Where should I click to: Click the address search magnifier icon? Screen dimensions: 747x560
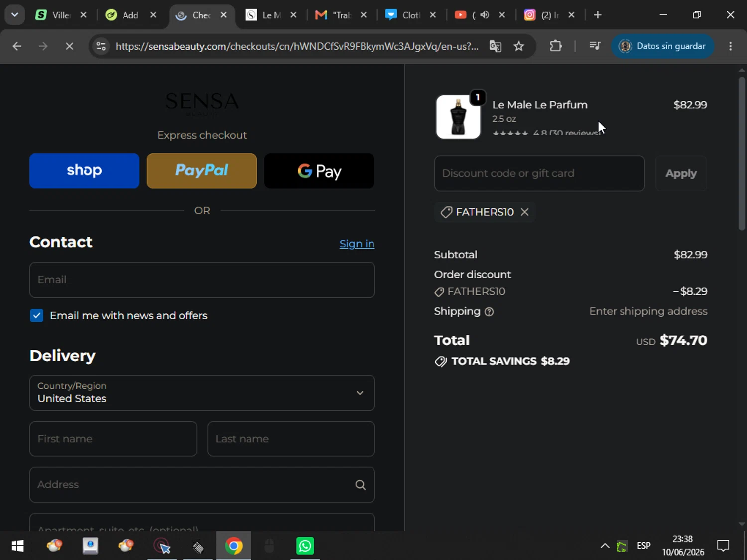pyautogui.click(x=360, y=485)
